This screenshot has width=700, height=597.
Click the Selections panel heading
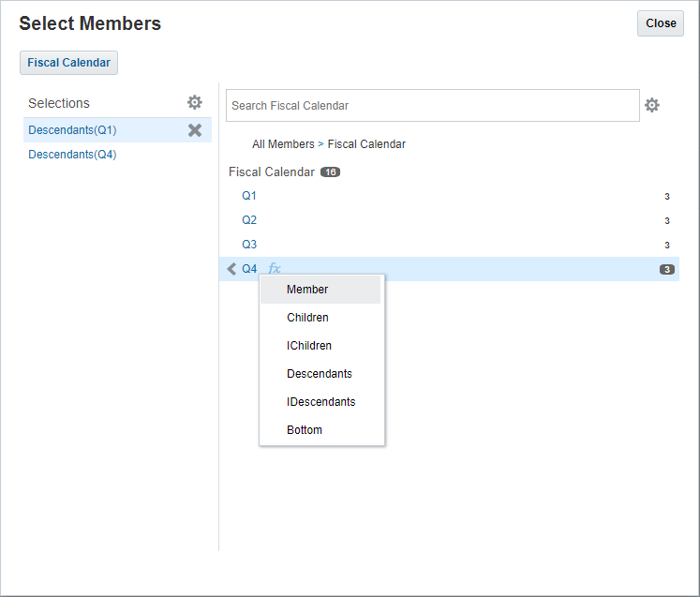(59, 103)
